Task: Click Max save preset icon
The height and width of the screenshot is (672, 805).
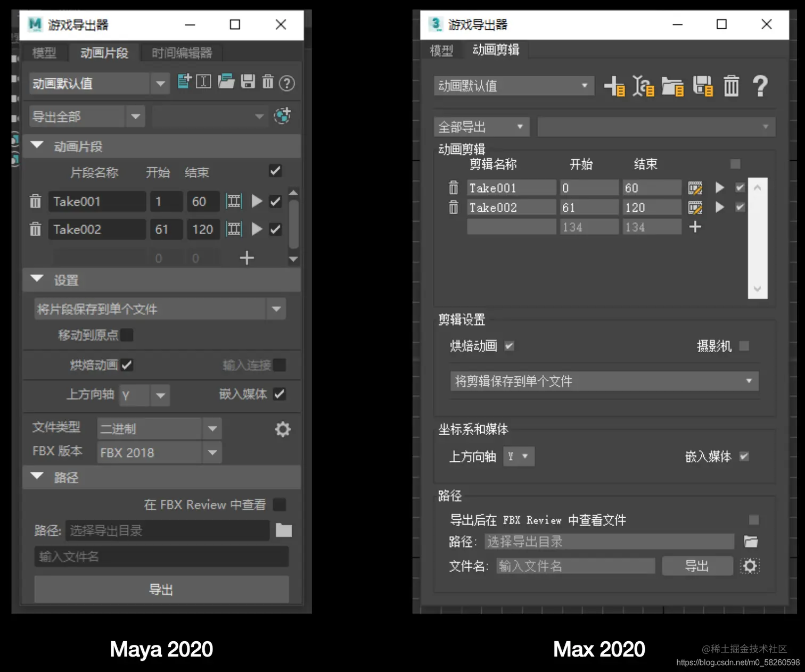Action: coord(703,86)
